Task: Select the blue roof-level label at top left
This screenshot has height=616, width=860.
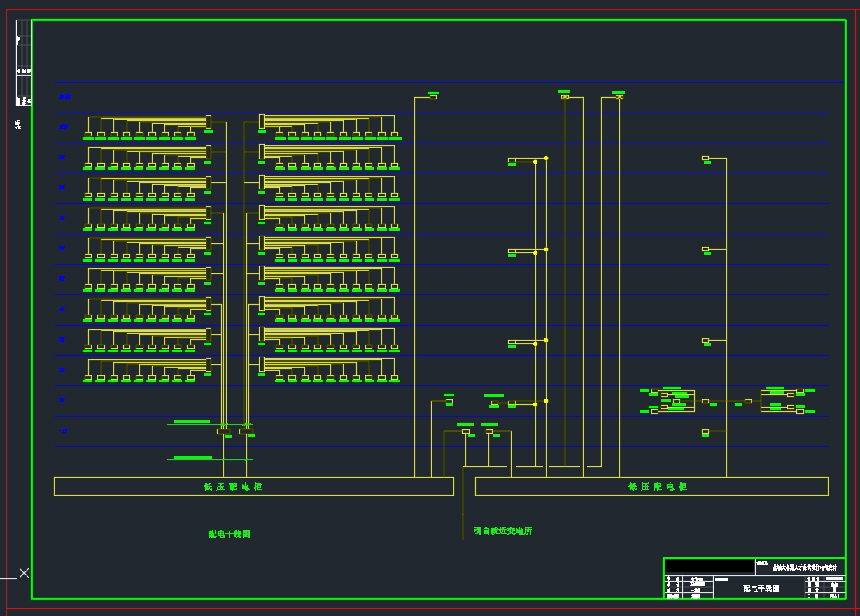Action: point(64,96)
